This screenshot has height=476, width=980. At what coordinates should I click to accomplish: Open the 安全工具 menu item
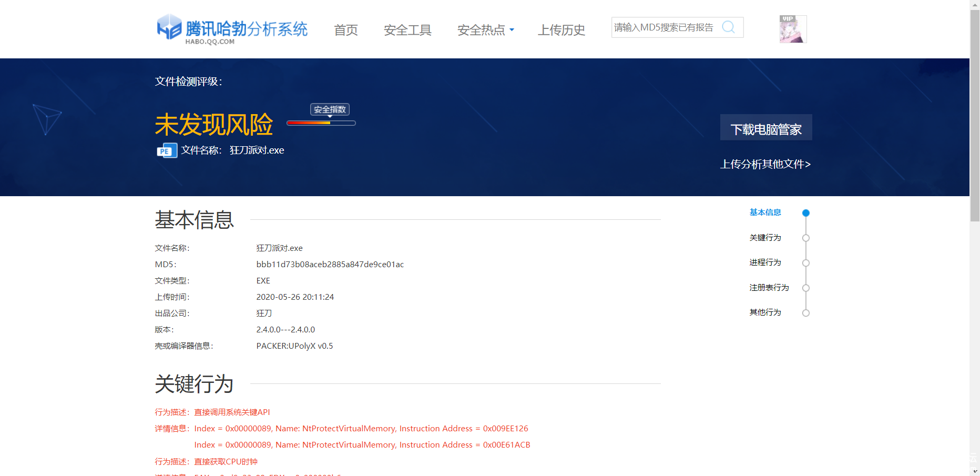(x=407, y=30)
